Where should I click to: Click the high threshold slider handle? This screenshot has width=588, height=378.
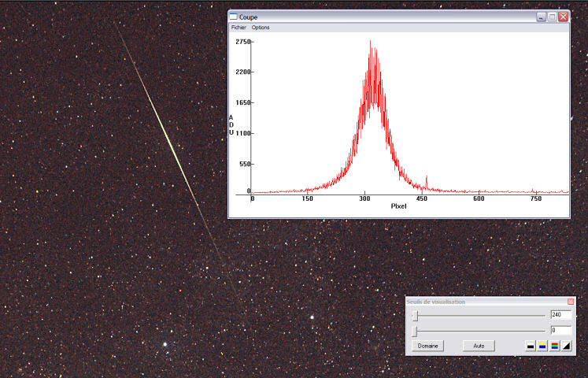point(415,315)
